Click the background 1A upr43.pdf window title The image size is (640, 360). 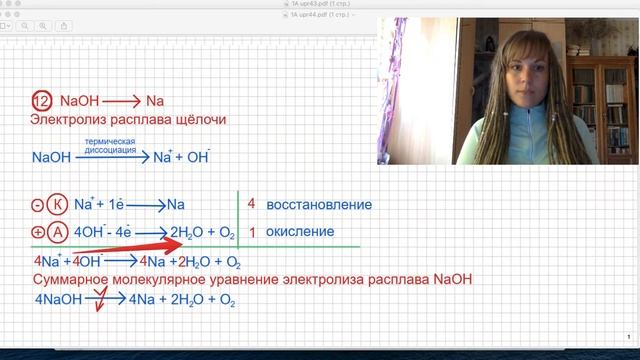[320, 4]
